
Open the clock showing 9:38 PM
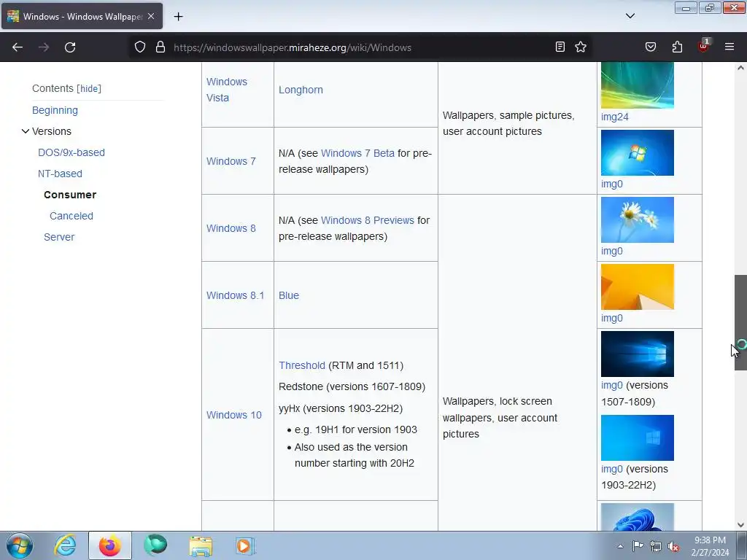[x=710, y=546]
